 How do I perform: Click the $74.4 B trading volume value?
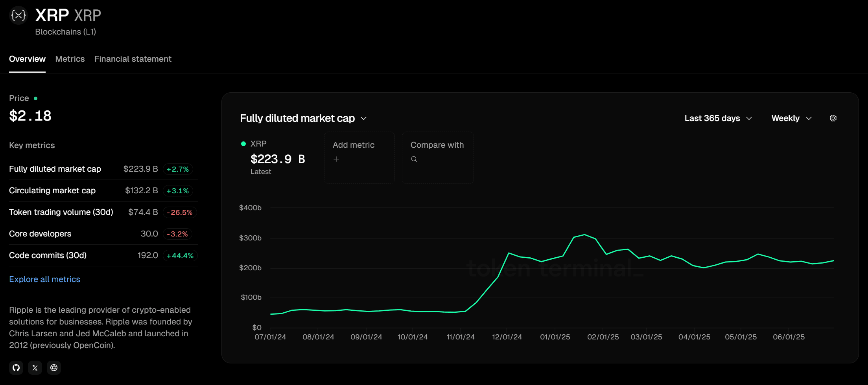coord(143,212)
